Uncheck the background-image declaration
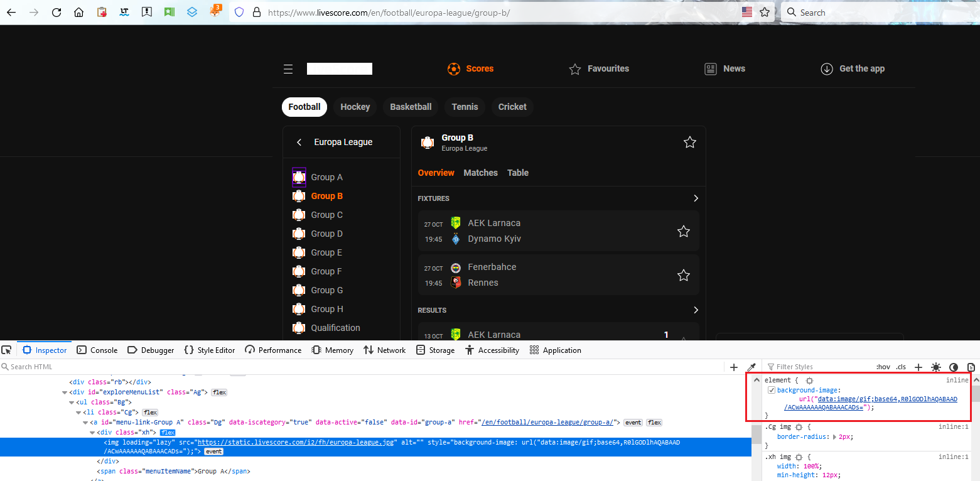The height and width of the screenshot is (481, 980). [772, 391]
